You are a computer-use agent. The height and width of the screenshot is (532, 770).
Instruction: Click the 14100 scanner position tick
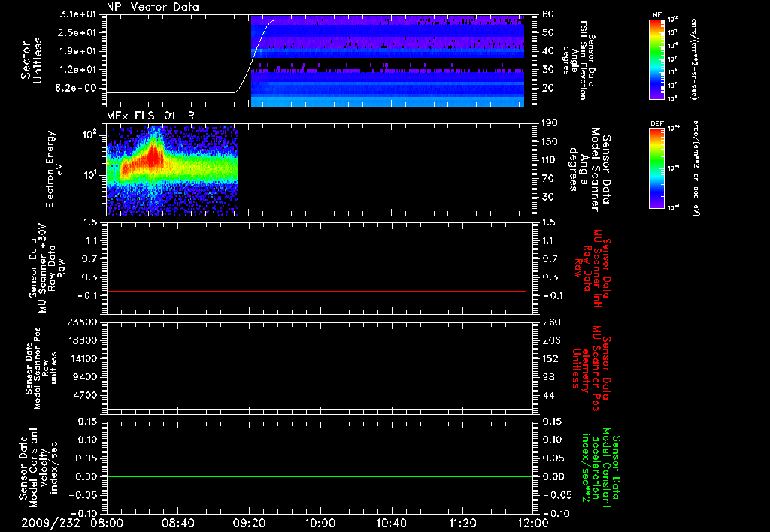pyautogui.click(x=81, y=358)
